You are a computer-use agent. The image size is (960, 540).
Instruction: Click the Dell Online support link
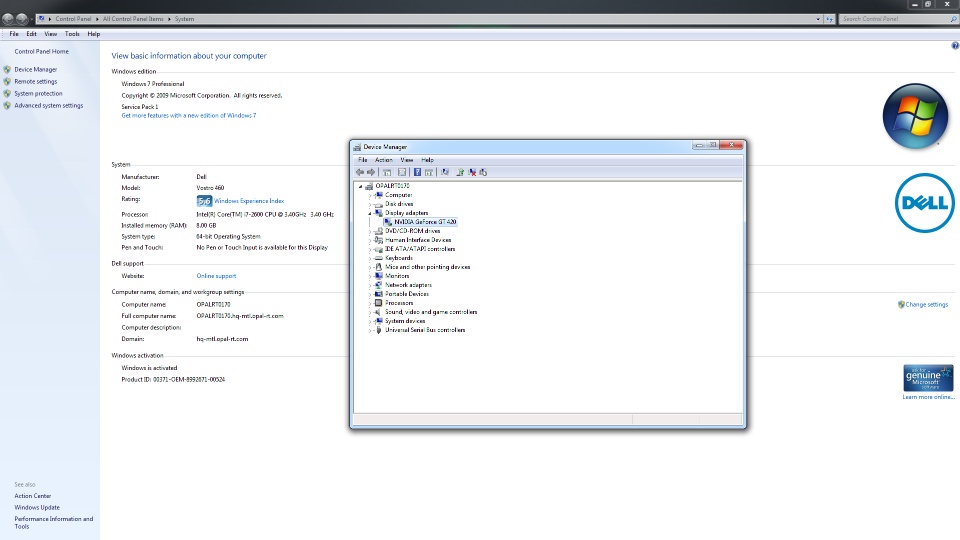(x=216, y=276)
